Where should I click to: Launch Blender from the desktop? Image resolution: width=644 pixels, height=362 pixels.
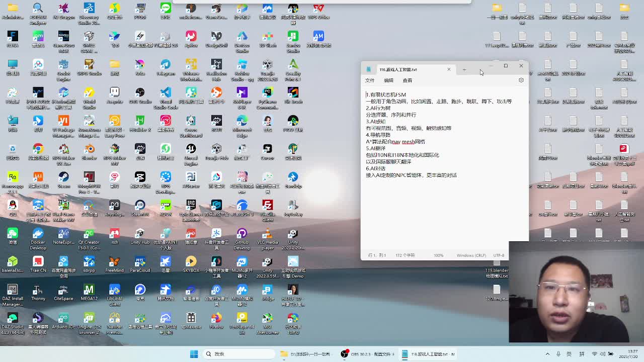(89, 149)
